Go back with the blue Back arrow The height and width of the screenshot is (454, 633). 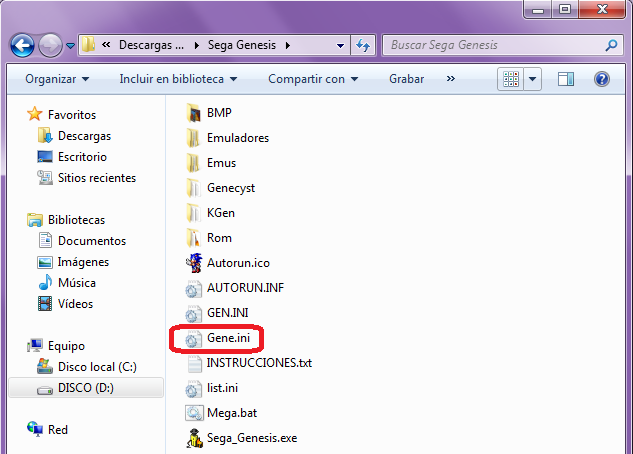[x=22, y=45]
